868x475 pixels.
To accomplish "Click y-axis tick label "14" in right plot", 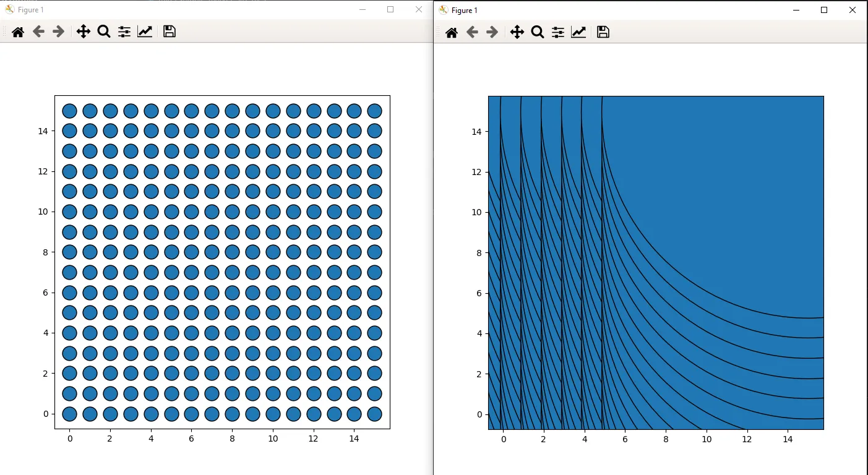I will coord(476,131).
